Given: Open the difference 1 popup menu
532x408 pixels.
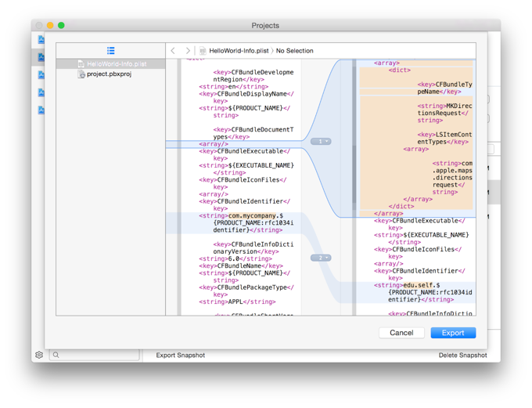Looking at the screenshot, I should (x=321, y=141).
